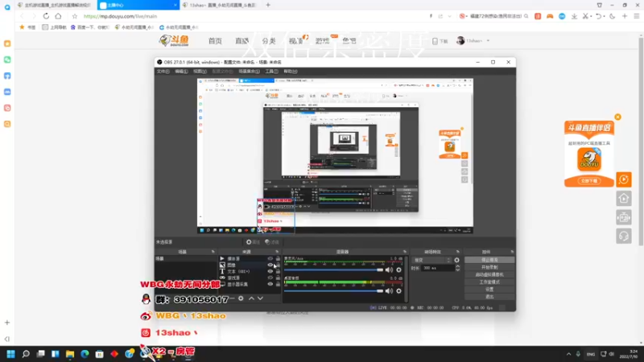
Task: Open OBS Help (帮助) menu
Action: click(291, 72)
